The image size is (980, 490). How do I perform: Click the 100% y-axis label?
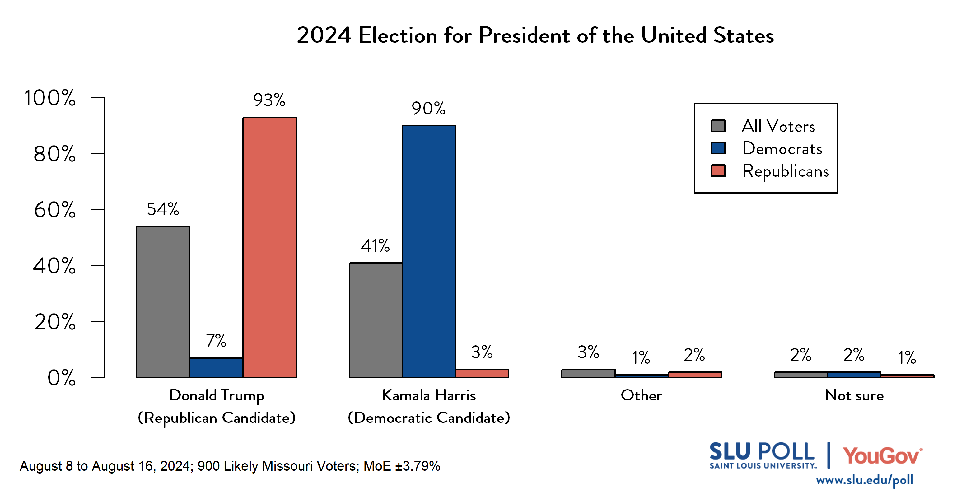50,98
